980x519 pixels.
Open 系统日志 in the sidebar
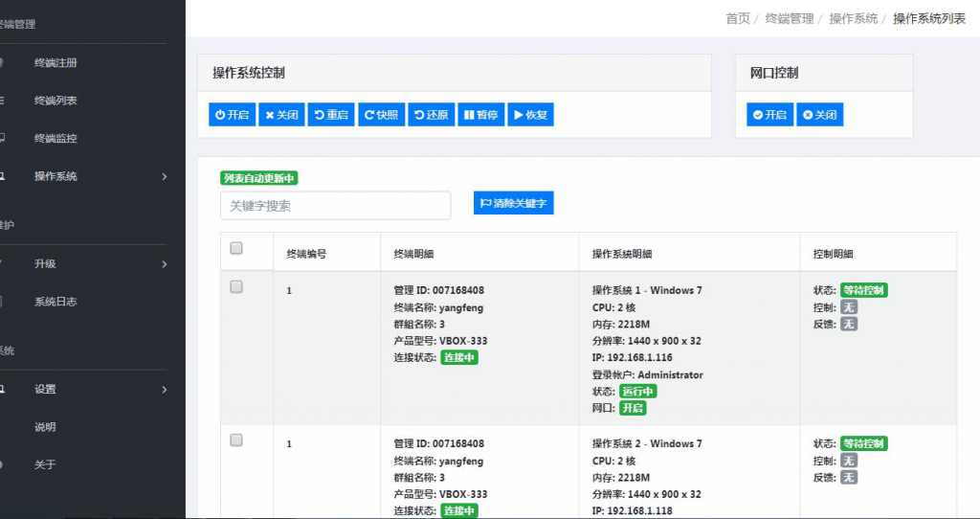(x=56, y=302)
